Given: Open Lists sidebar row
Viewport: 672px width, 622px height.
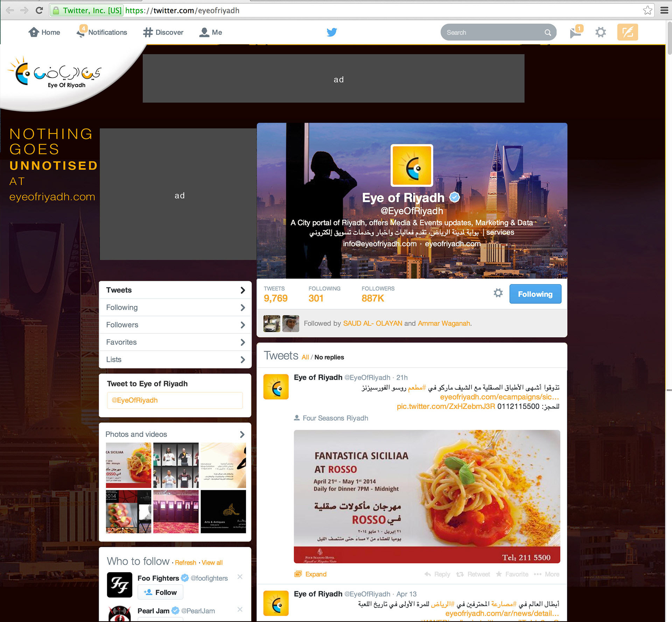Looking at the screenshot, I should tap(175, 360).
